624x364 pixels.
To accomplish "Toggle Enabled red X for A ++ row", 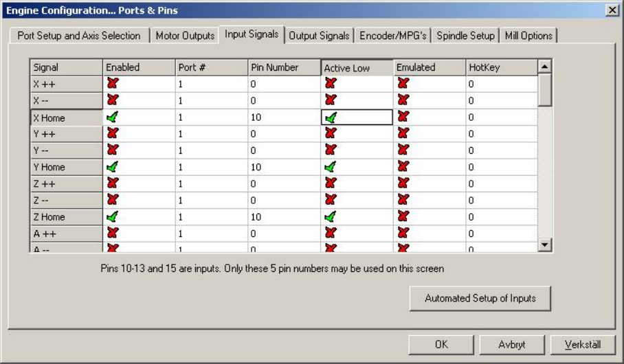I will click(x=113, y=233).
